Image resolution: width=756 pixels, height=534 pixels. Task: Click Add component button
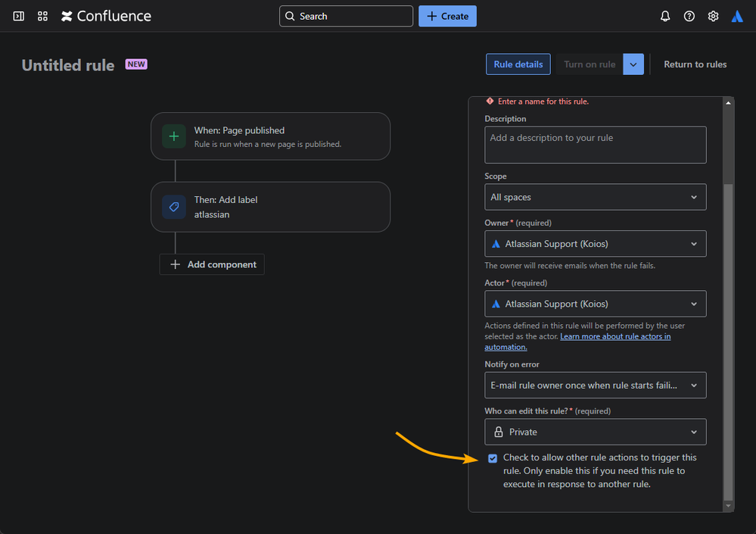click(212, 264)
